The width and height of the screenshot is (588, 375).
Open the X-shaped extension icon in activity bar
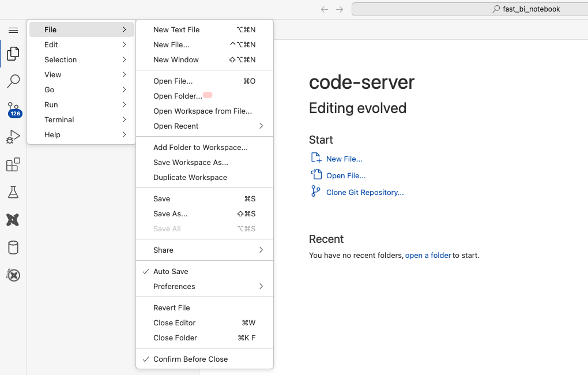coord(13,220)
